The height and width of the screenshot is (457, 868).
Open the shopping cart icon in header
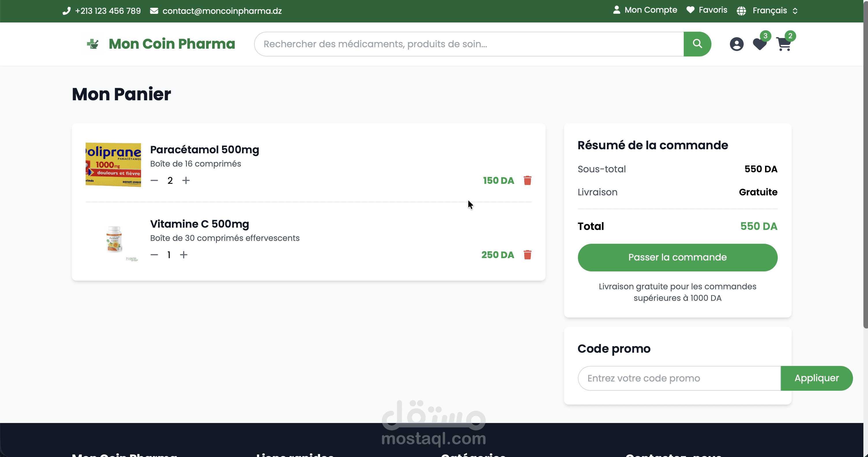pos(784,44)
